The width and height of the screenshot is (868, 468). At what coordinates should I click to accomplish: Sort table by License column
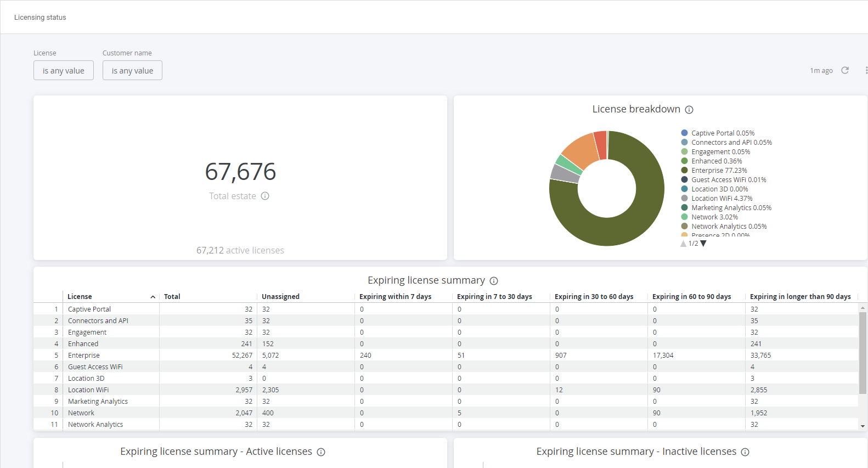coord(80,297)
